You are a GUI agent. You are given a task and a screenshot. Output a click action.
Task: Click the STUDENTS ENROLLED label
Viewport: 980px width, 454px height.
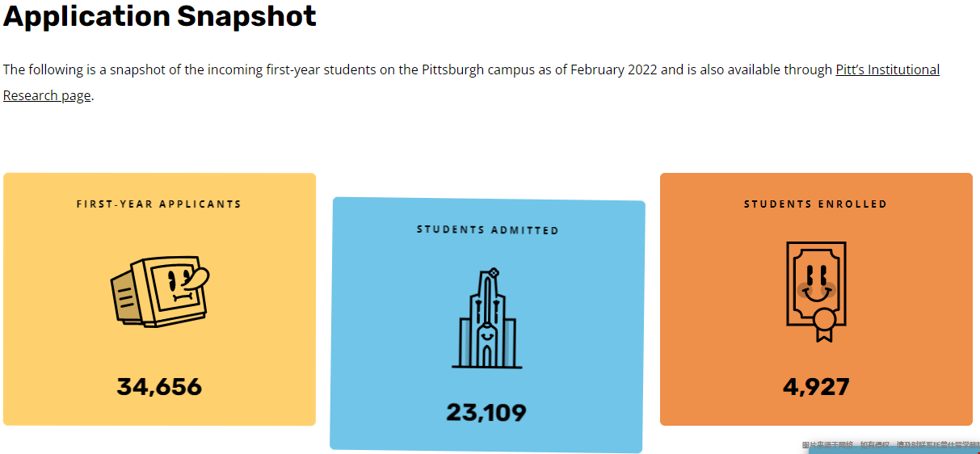tap(815, 204)
